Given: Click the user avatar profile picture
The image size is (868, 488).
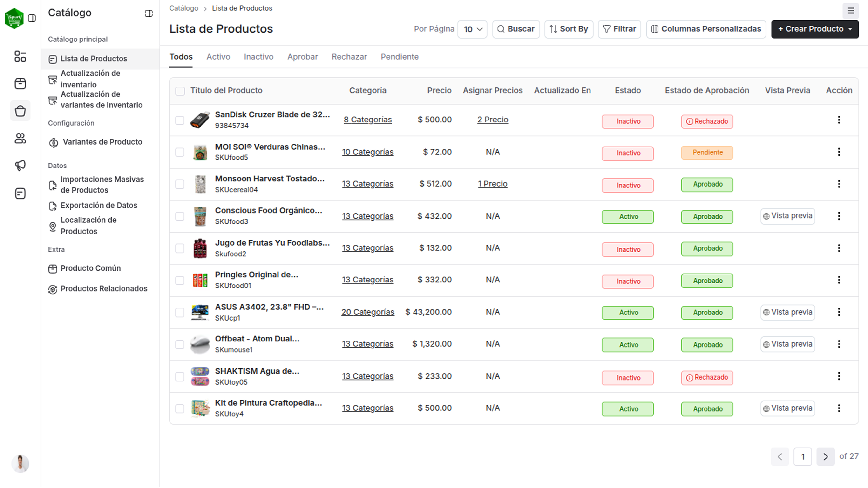Looking at the screenshot, I should tap(20, 464).
